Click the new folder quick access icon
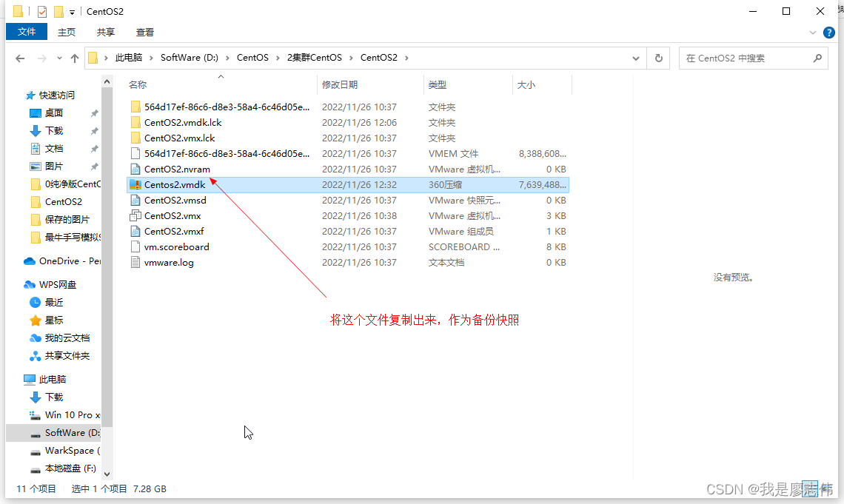844x504 pixels. [x=58, y=11]
